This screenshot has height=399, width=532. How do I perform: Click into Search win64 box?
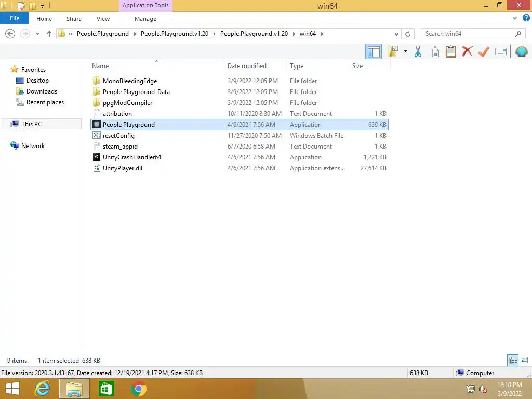468,34
